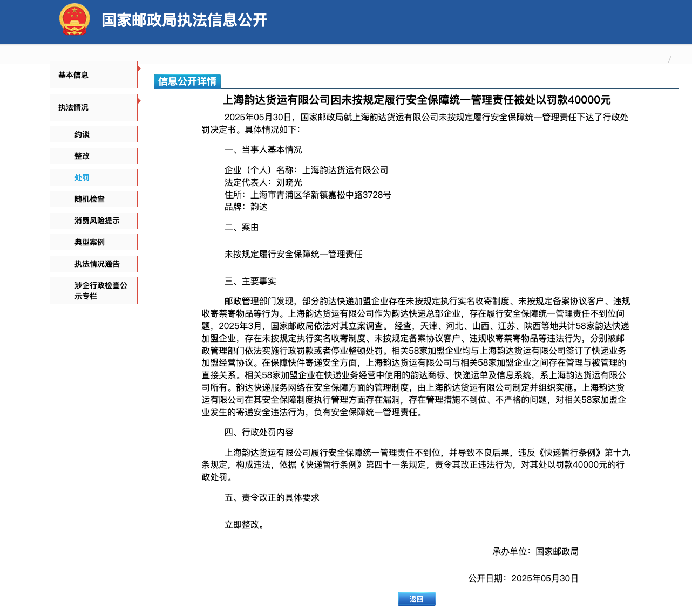View 执法情况通告 in the sidebar
692x616 pixels.
click(97, 264)
